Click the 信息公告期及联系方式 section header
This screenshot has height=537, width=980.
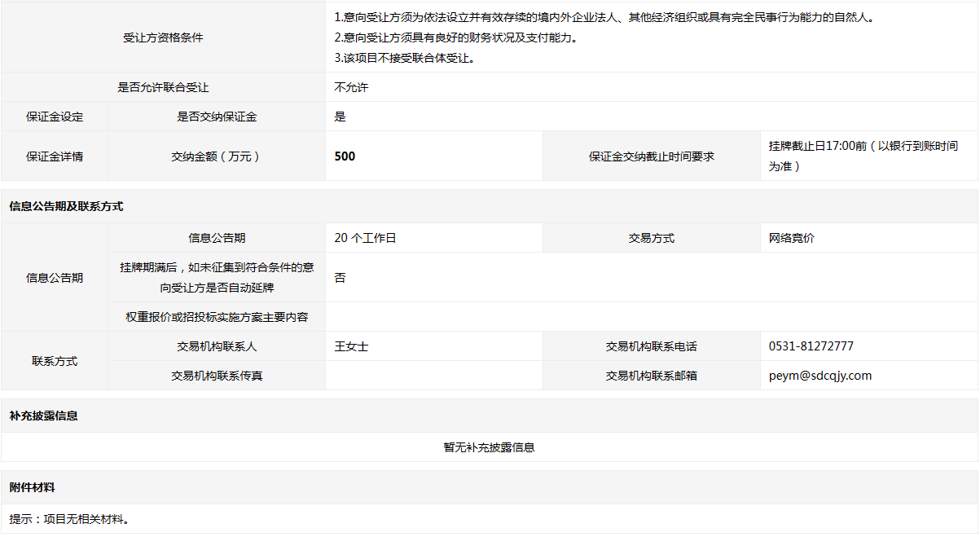click(x=66, y=206)
